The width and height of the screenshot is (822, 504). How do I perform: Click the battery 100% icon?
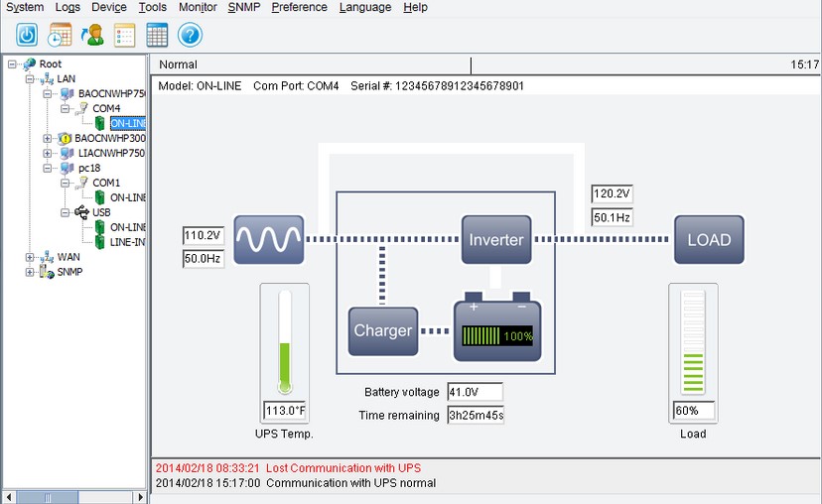[x=497, y=327]
